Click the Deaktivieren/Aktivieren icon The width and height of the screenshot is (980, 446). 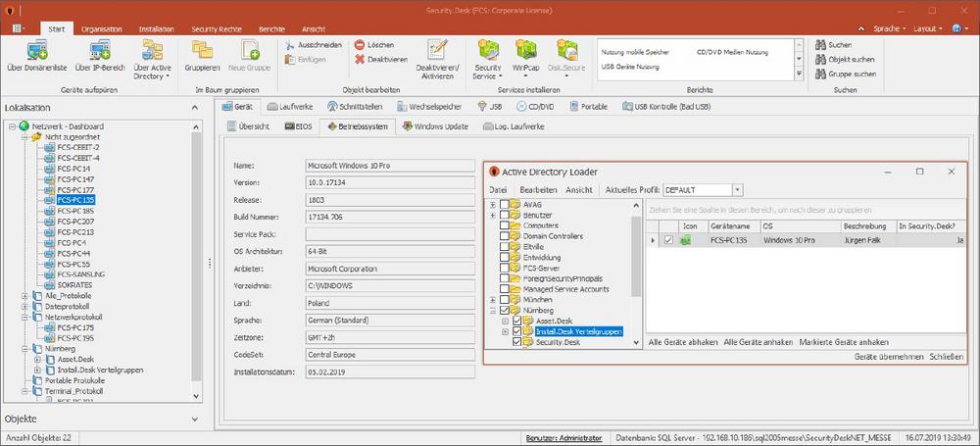coord(437,51)
